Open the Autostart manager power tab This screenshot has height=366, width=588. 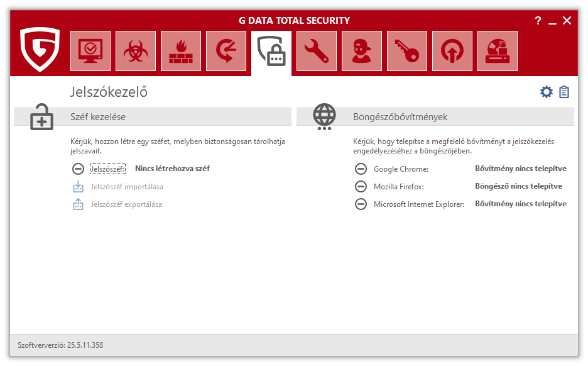click(x=452, y=51)
